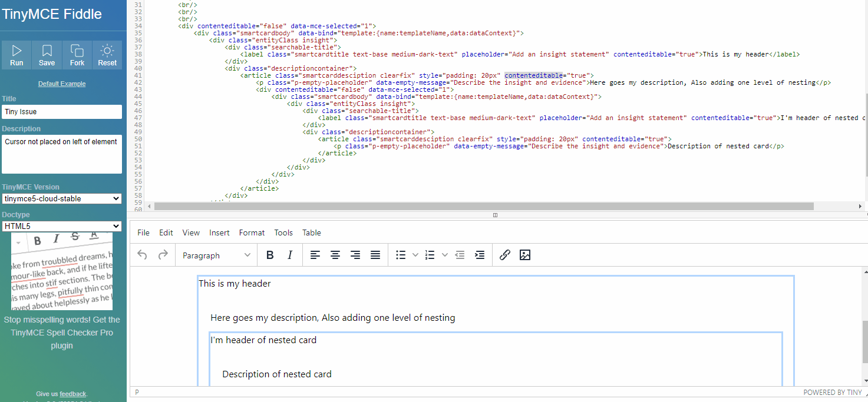Open the Edit menu

[x=166, y=232]
